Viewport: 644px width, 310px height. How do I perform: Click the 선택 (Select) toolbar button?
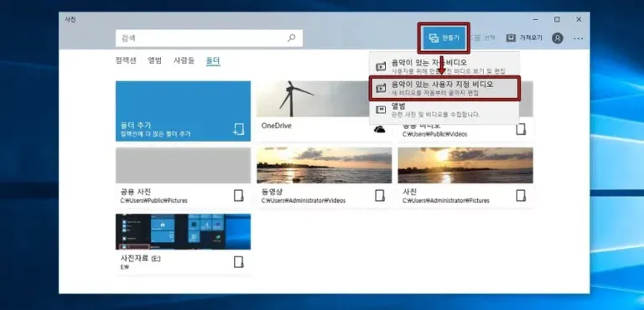tap(484, 39)
